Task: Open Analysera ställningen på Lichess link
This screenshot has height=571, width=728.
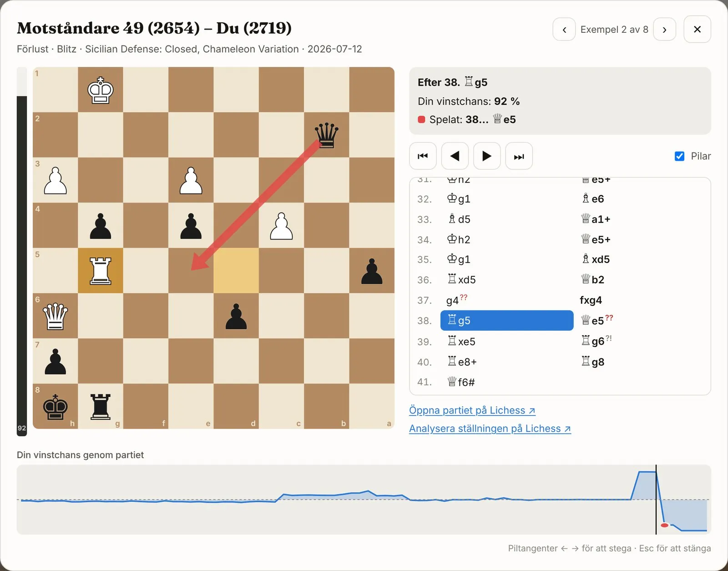Action: (490, 428)
